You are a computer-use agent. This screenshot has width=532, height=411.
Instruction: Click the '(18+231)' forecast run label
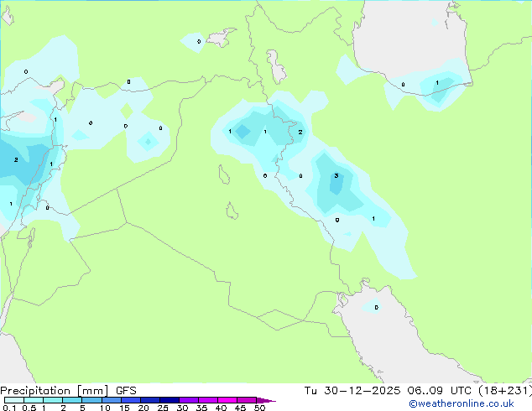click(505, 391)
